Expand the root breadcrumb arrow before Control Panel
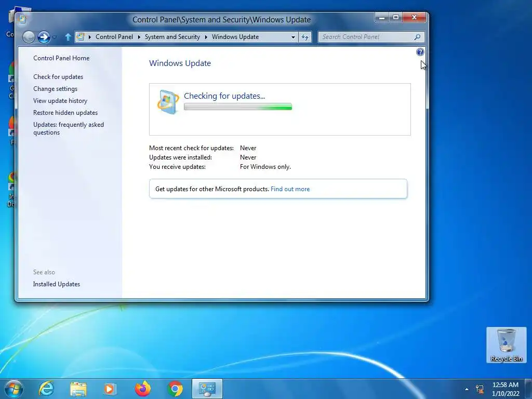532x399 pixels. (x=89, y=37)
